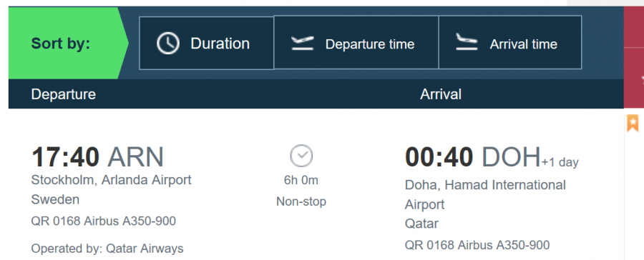This screenshot has width=644, height=260.
Task: Click the orange bookmark star icon
Action: click(x=633, y=123)
